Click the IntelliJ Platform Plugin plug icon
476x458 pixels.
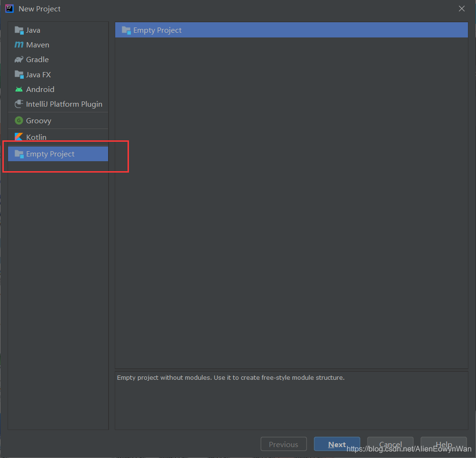(19, 104)
